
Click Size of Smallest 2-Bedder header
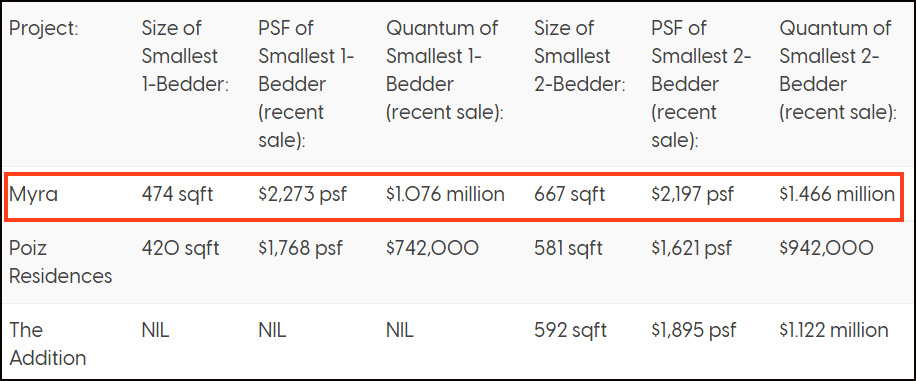pyautogui.click(x=580, y=56)
